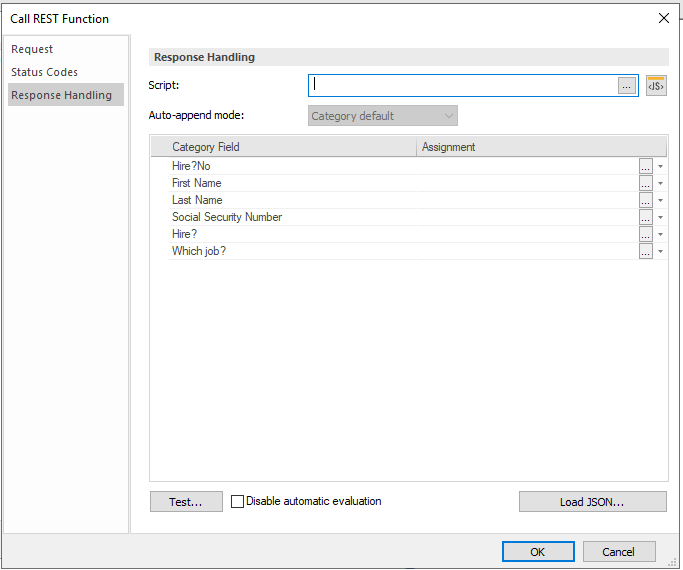Select the First Name category field
Image resolution: width=683 pixels, height=570 pixels.
coord(196,183)
